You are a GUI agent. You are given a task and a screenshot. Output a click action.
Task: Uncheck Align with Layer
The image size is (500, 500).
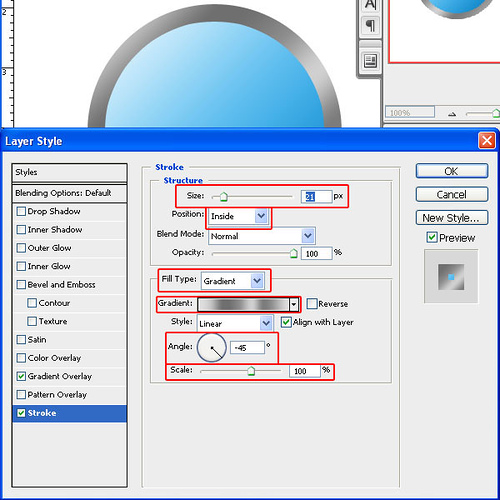click(x=286, y=322)
